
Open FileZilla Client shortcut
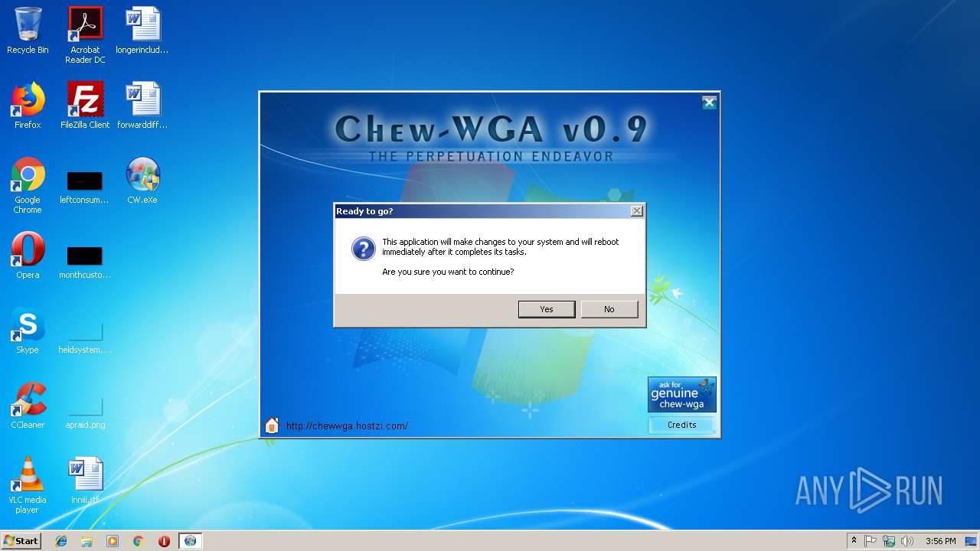coord(85,106)
